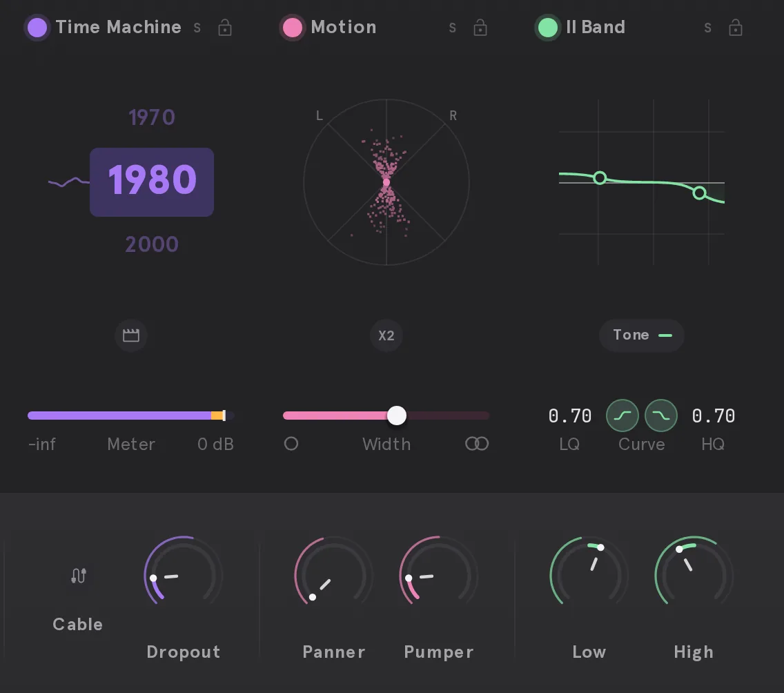784x693 pixels.
Task: Click the Low knob label
Action: 589,652
